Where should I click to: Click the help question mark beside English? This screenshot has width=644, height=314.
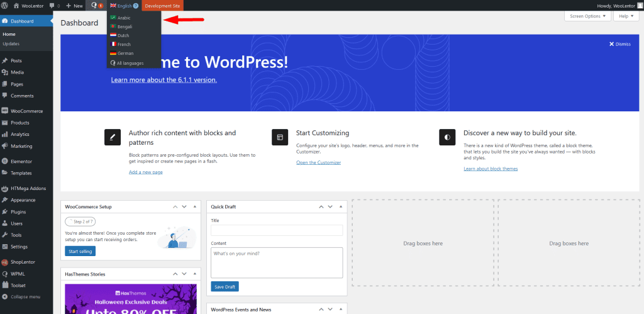(x=136, y=6)
